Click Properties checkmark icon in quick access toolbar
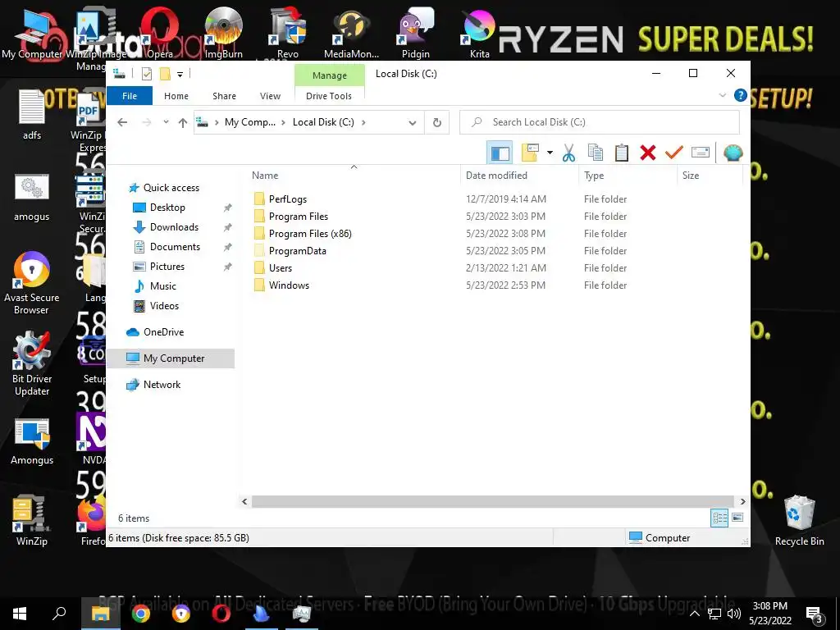The width and height of the screenshot is (840, 630). coord(147,74)
